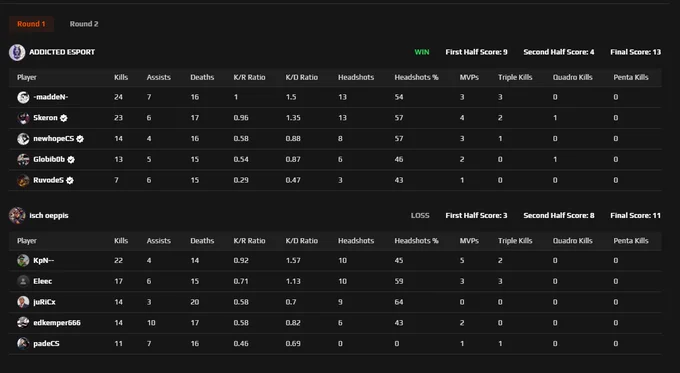The height and width of the screenshot is (373, 680).
Task: Click Deaths header in isch oeppis table
Action: point(202,241)
